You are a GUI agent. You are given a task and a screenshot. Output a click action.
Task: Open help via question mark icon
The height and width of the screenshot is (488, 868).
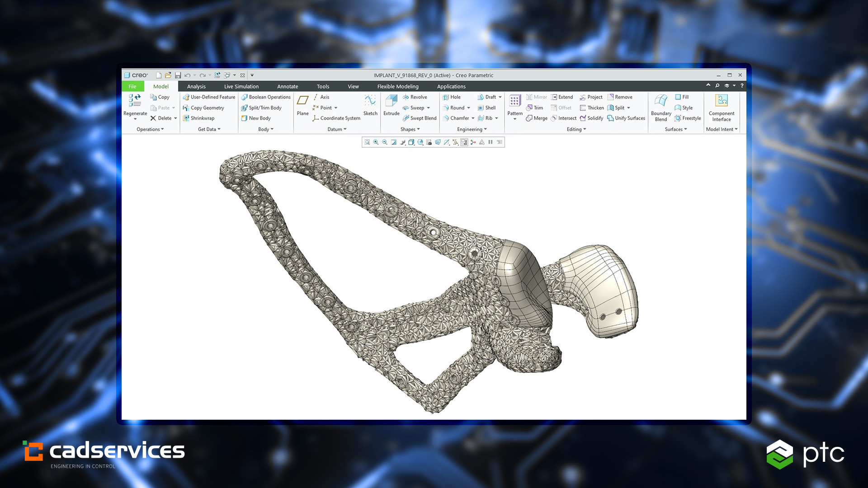(742, 85)
